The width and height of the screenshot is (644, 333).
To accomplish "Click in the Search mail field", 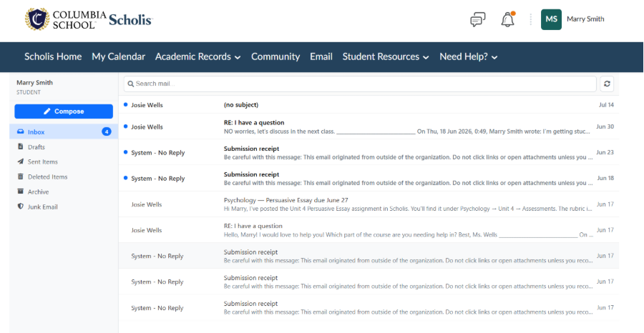I will tap(360, 84).
